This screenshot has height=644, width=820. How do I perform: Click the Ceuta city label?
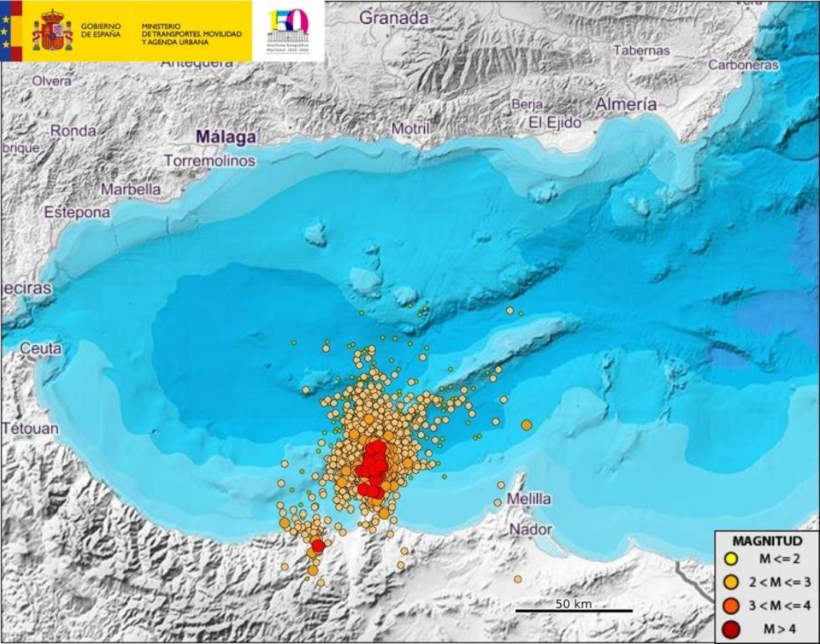tap(41, 348)
